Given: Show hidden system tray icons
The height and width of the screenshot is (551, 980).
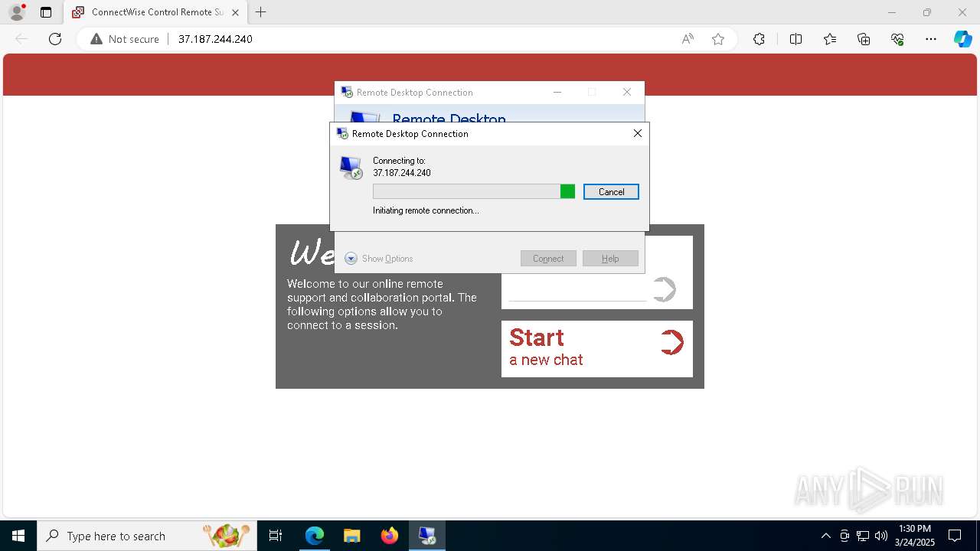Looking at the screenshot, I should point(825,536).
